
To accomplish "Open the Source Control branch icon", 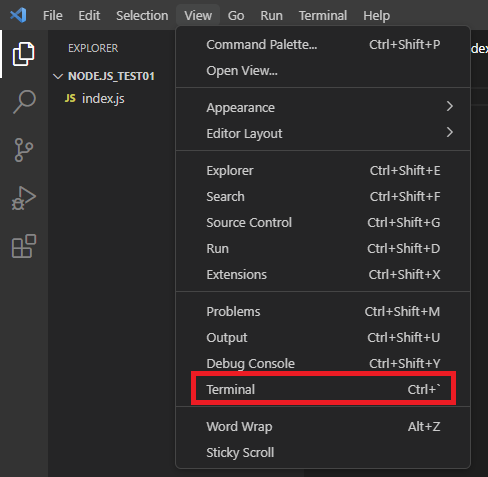I will (x=24, y=150).
